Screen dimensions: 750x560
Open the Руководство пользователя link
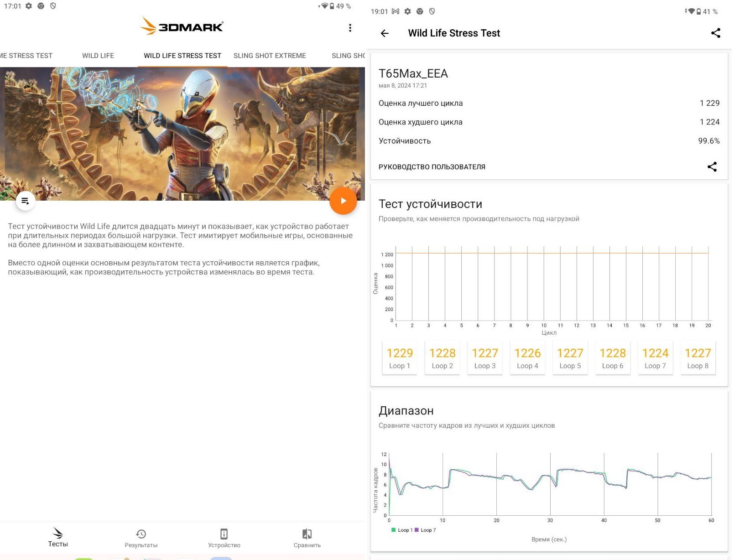(432, 167)
